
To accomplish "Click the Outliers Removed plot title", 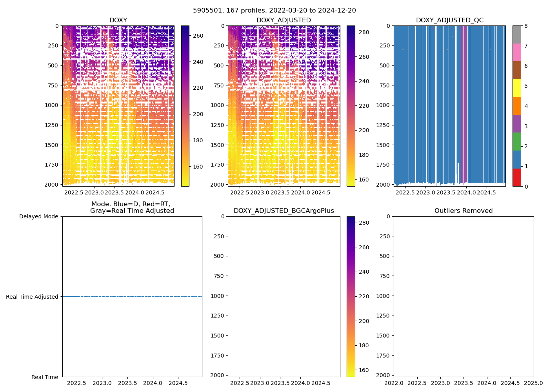I will click(463, 211).
